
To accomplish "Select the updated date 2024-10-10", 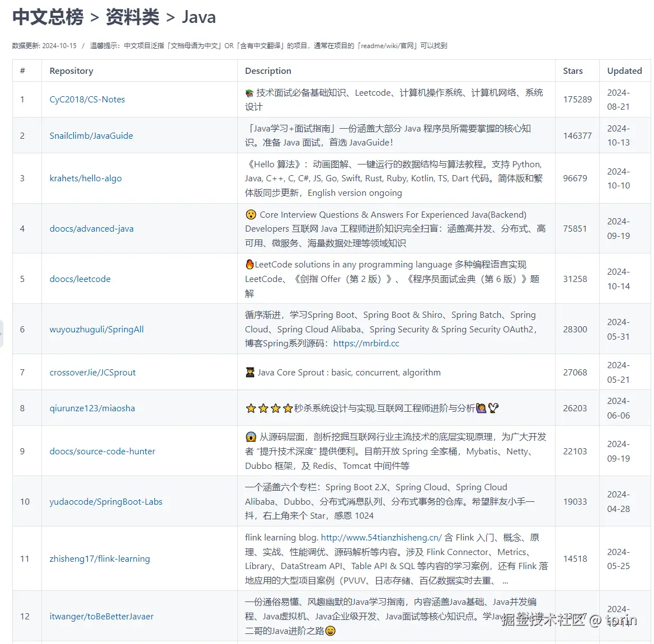I will [619, 178].
